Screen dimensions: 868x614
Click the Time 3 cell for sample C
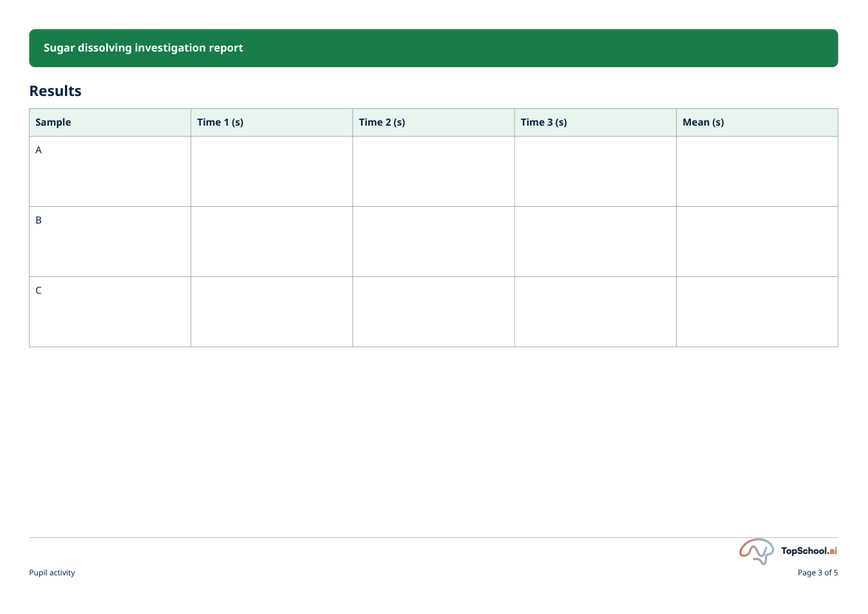coord(596,312)
